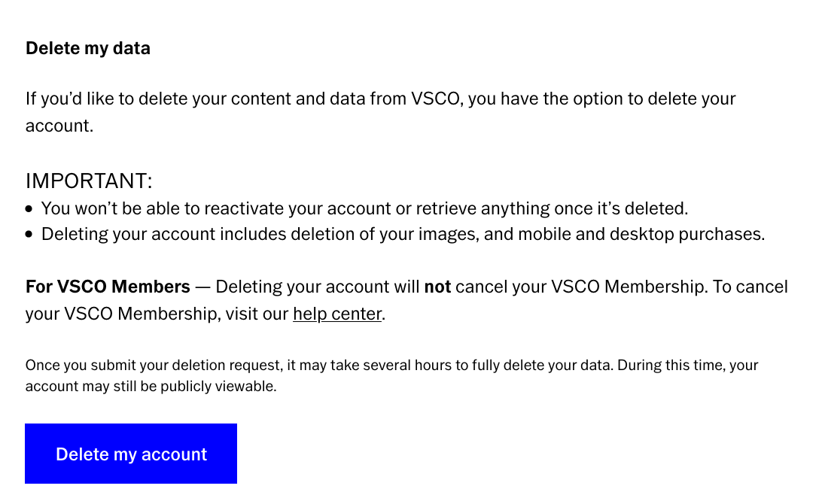Click the underlined help center text

coord(336,314)
